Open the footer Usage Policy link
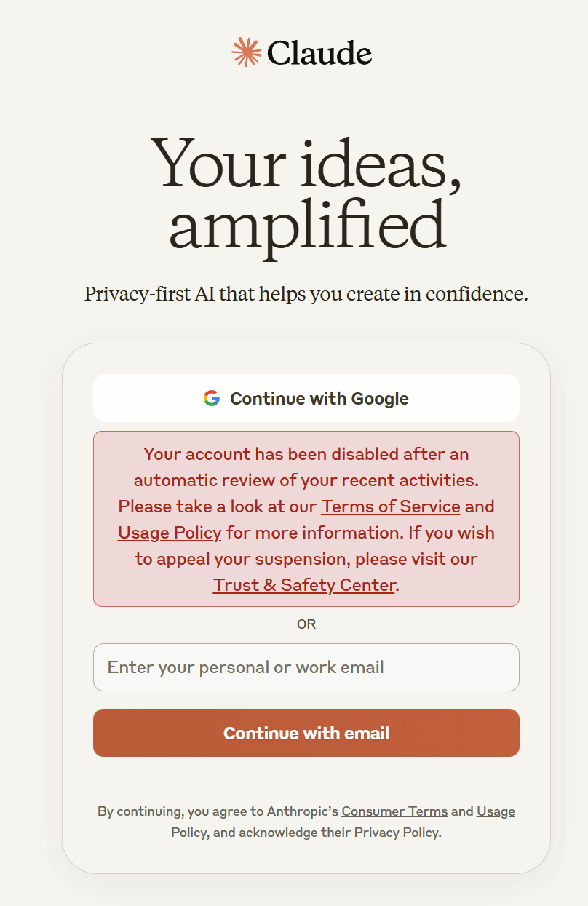 (496, 811)
